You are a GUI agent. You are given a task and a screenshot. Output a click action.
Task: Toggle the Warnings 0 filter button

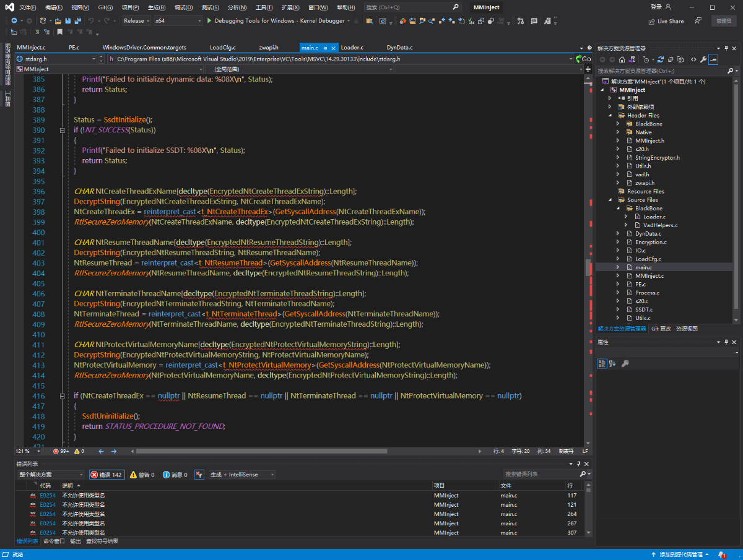[x=142, y=475]
